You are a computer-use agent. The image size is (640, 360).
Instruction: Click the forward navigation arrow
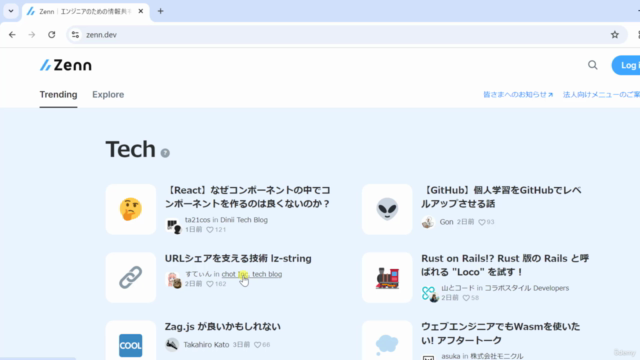point(32,35)
